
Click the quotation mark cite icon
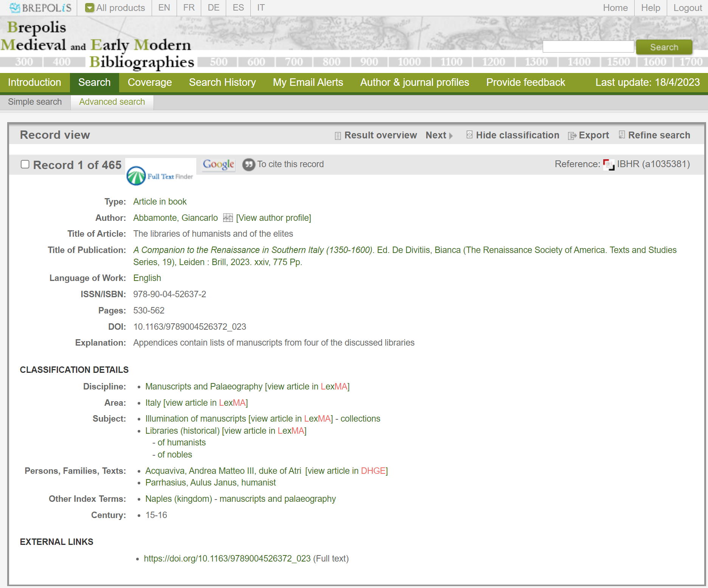248,164
